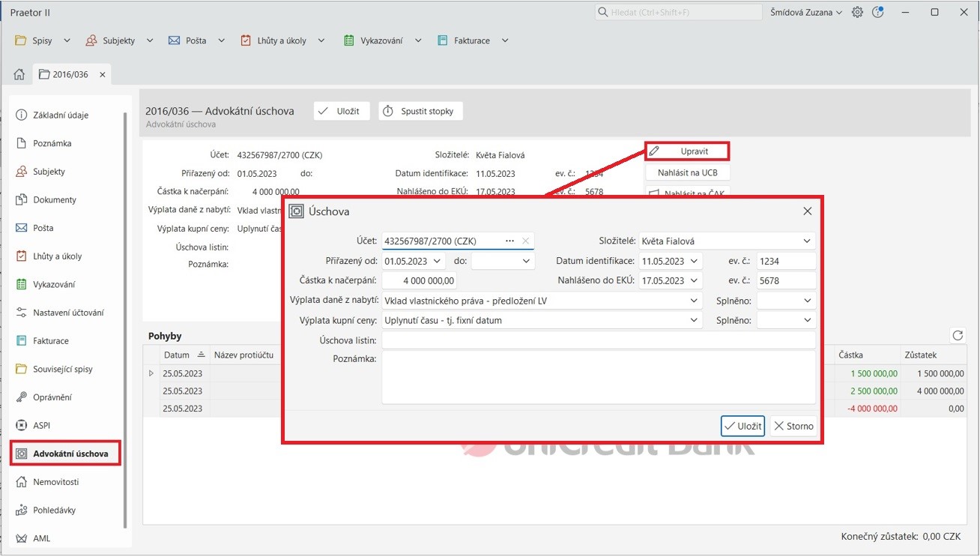This screenshot has width=980, height=557.
Task: Click the home icon tab
Action: click(19, 74)
